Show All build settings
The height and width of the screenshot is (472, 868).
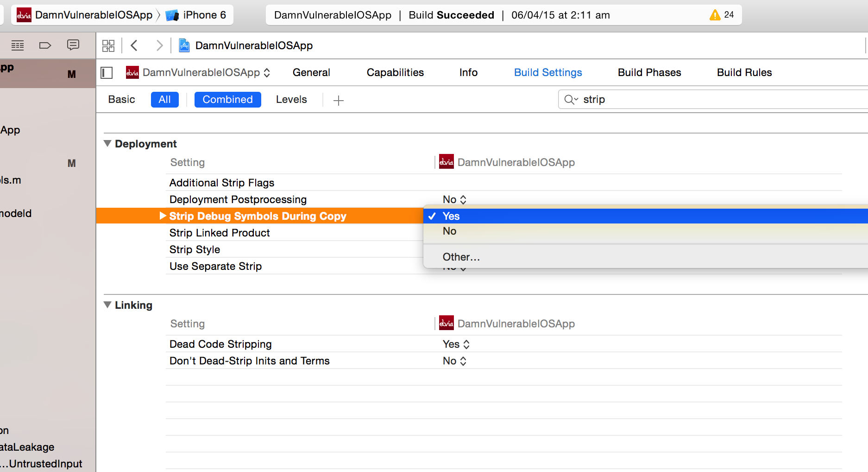(165, 100)
